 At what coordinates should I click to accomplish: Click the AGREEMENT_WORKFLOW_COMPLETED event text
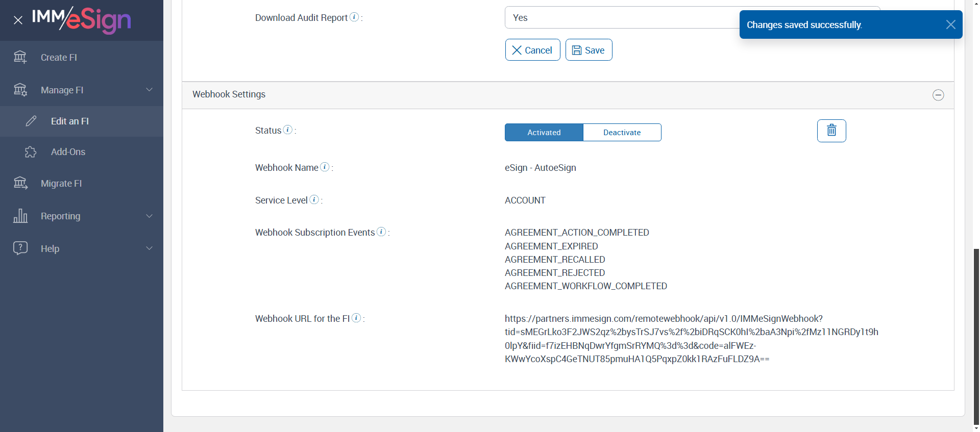[586, 286]
